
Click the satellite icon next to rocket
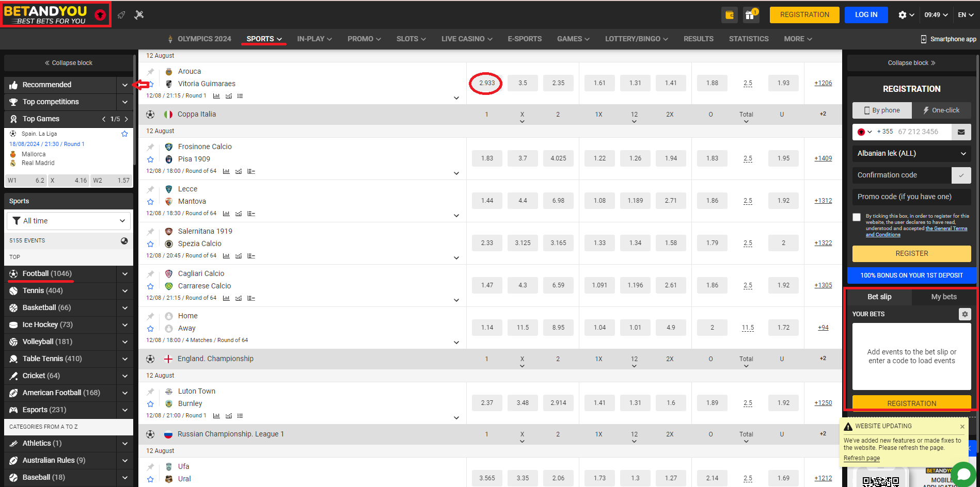click(x=139, y=15)
